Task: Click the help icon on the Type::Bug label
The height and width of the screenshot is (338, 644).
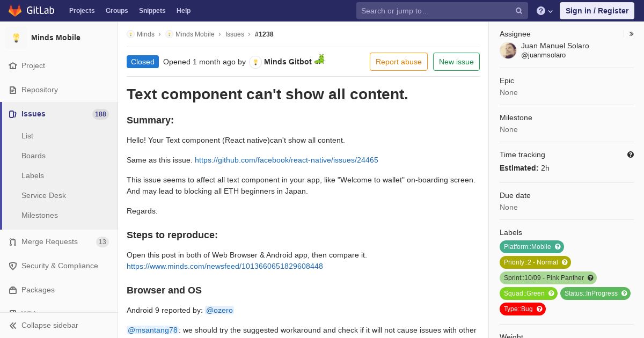Action: 539,309
